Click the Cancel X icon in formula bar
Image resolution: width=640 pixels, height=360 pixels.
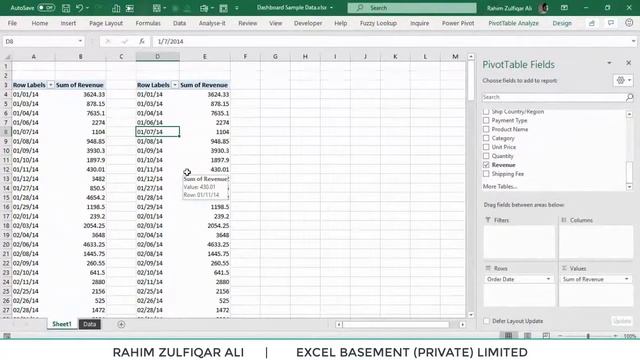coord(108,41)
